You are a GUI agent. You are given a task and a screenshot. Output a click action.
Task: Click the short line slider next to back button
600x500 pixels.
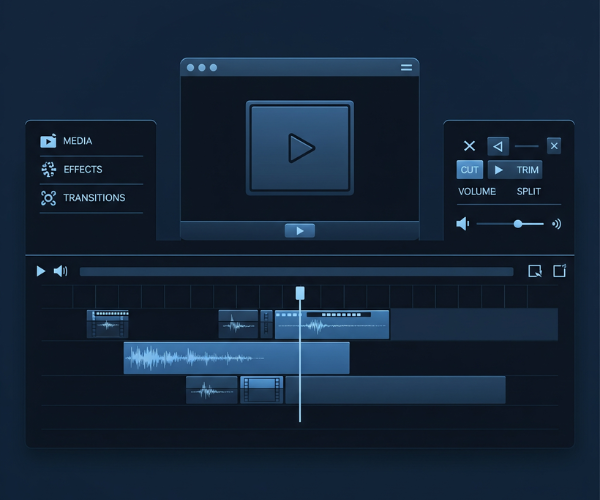click(x=527, y=146)
